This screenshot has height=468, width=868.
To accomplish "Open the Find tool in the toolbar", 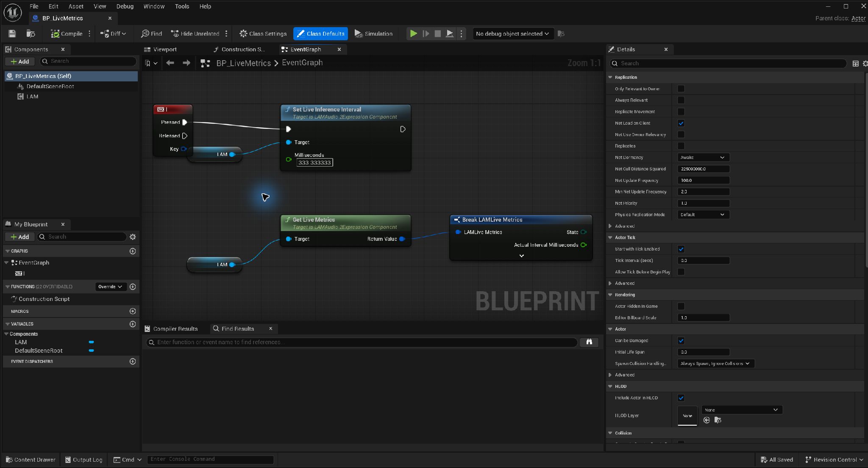I will [152, 33].
